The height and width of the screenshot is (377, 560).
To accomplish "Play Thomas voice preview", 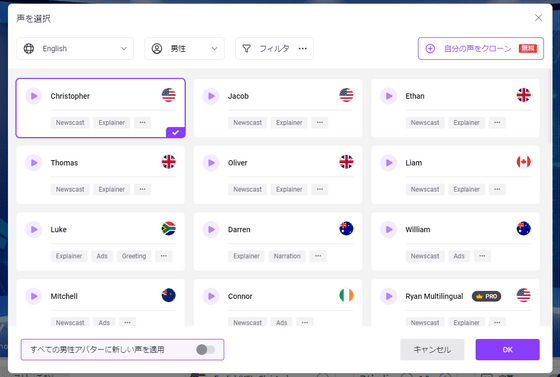I will [x=34, y=163].
